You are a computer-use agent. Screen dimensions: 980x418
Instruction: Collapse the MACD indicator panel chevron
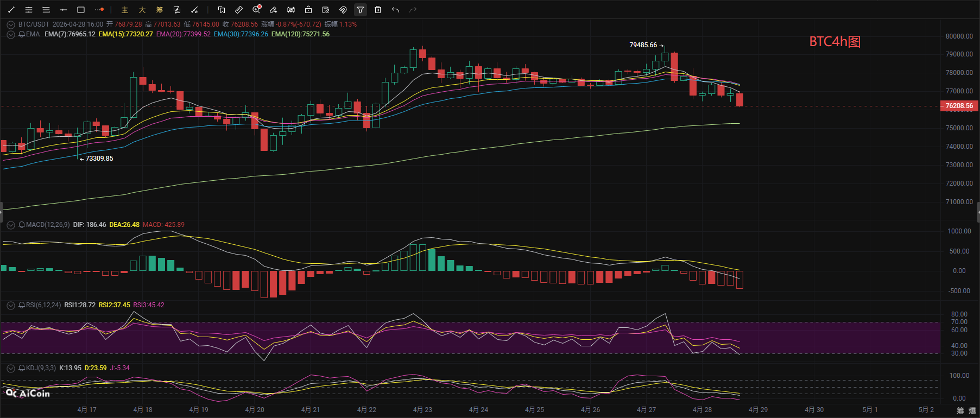11,225
